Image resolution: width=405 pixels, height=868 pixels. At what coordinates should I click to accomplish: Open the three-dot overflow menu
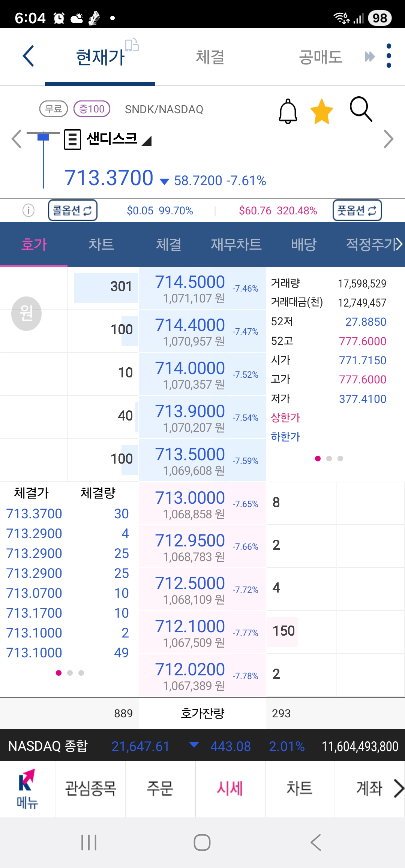[x=388, y=56]
